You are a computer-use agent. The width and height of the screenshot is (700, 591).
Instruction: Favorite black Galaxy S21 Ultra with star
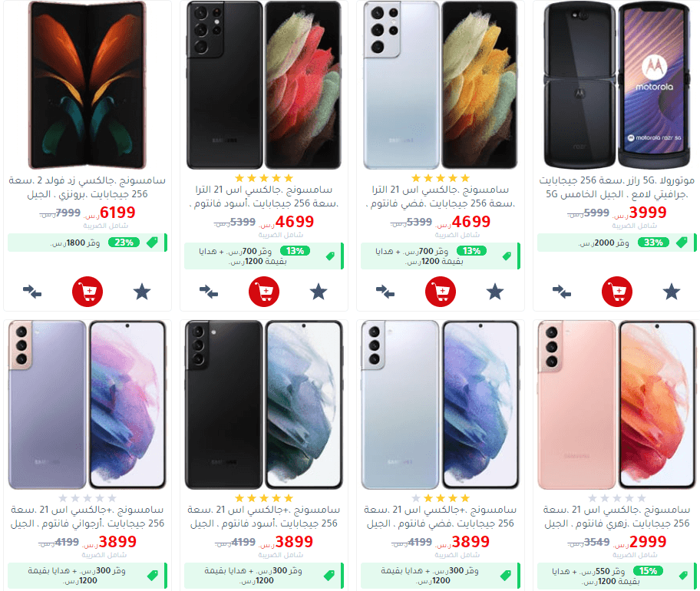(x=319, y=292)
